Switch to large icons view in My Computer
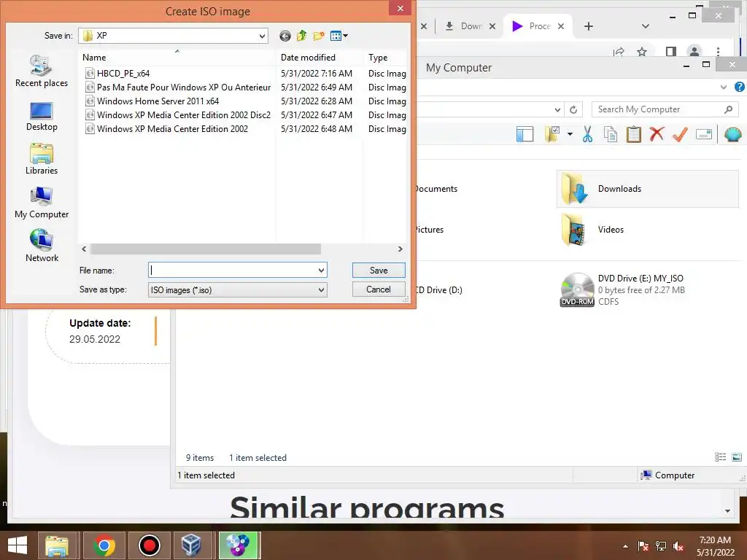The image size is (747, 560). (x=737, y=457)
